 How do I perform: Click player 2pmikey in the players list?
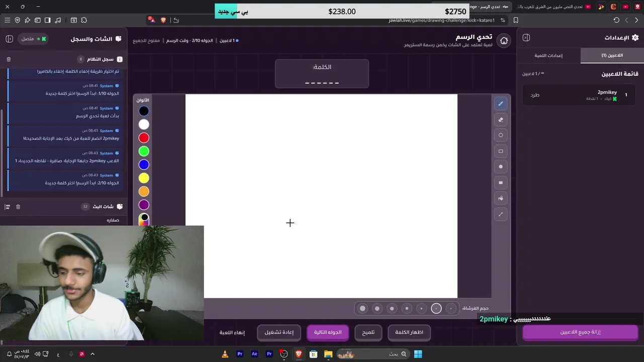pos(579,95)
